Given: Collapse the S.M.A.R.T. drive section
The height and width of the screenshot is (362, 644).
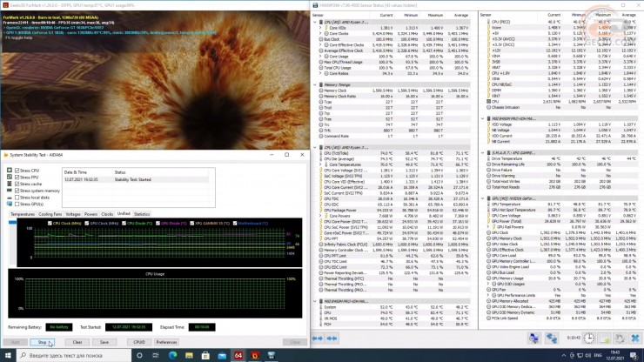Looking at the screenshot, I should (x=483, y=153).
